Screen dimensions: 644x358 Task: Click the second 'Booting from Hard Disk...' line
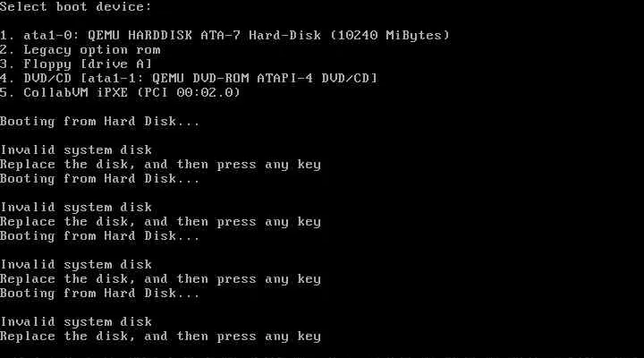click(100, 179)
